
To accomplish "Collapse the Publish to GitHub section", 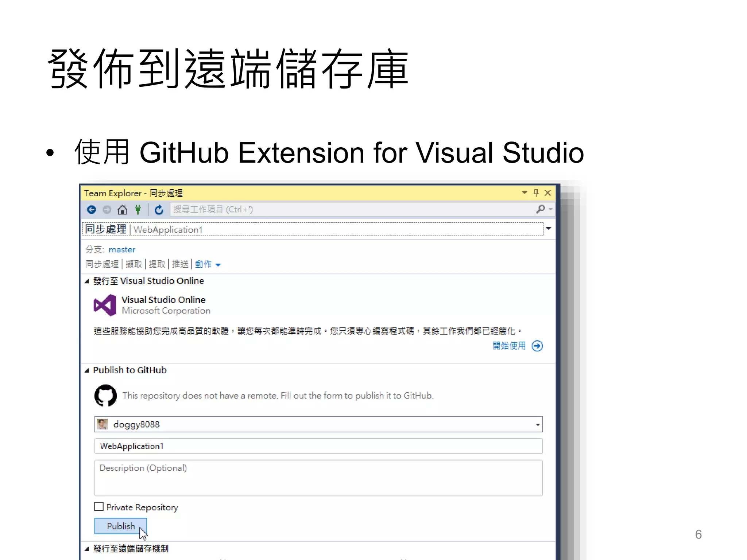I will point(87,370).
